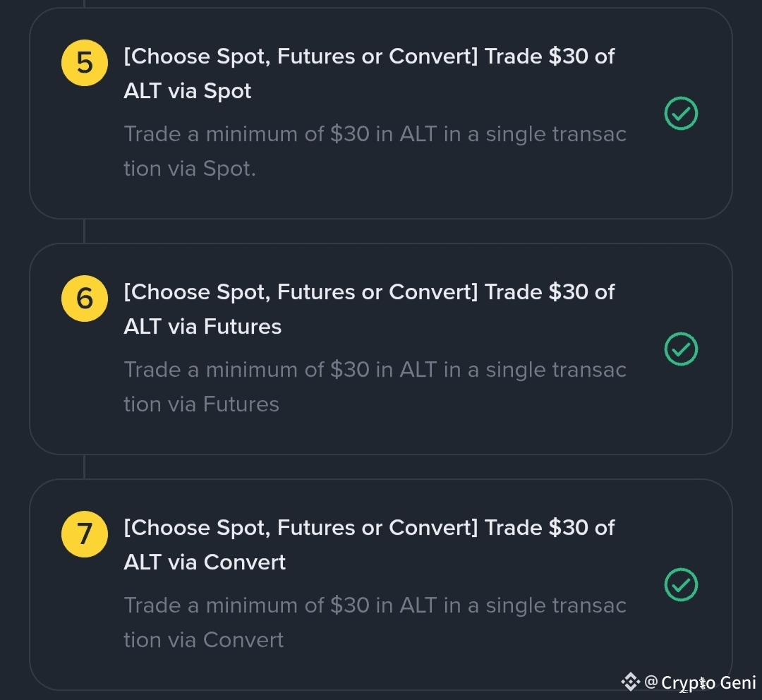Tap the yellow step 7 number badge
Viewport: 762px width, 700px height.
point(85,534)
